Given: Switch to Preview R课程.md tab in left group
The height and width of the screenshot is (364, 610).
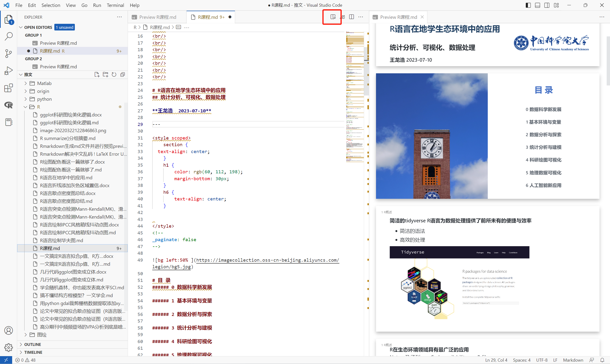Looking at the screenshot, I should click(x=157, y=17).
